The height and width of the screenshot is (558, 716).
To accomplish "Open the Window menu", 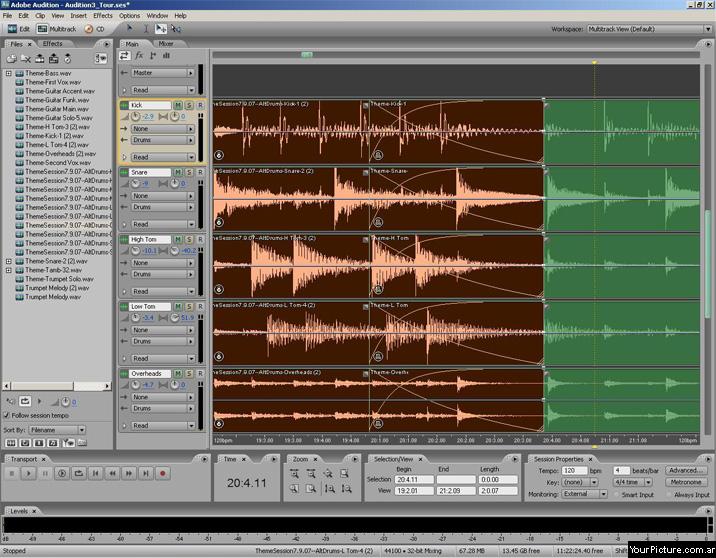I will pyautogui.click(x=157, y=16).
